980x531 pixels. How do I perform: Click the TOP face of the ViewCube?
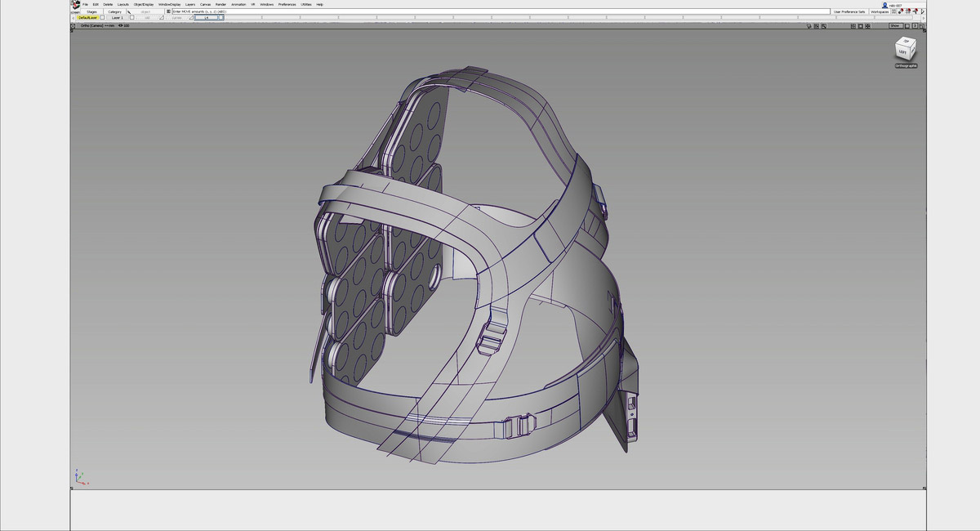click(x=906, y=41)
